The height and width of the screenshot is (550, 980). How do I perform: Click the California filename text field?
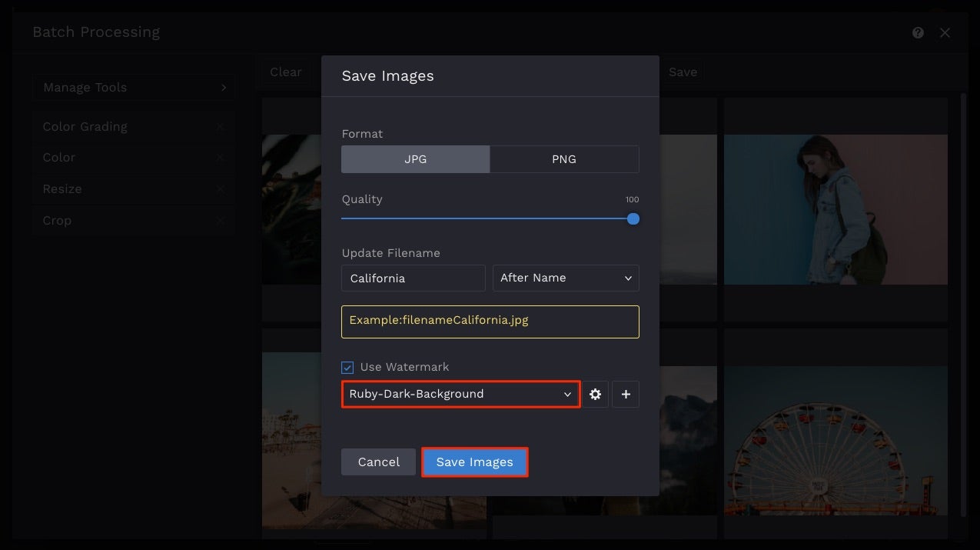413,278
